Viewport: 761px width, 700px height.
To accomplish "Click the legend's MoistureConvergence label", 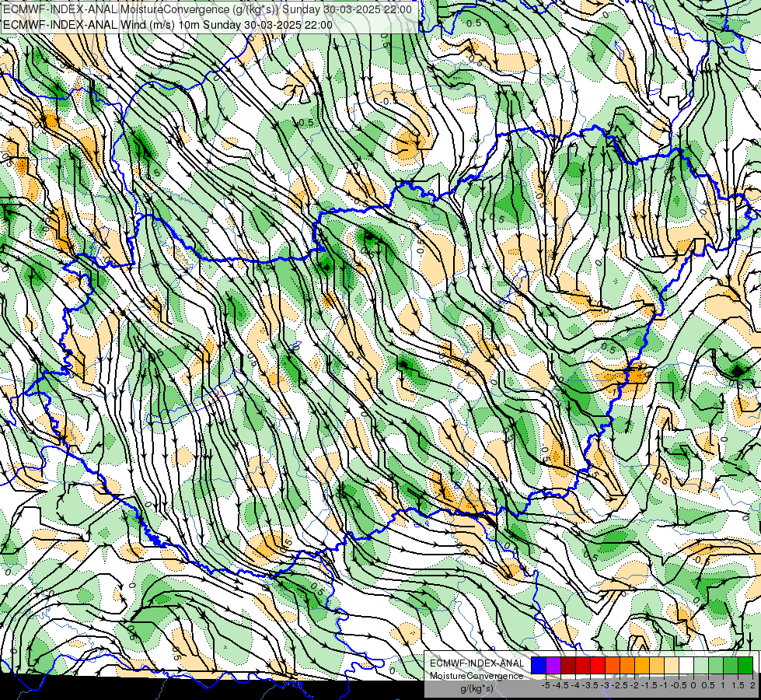I will point(476,676).
